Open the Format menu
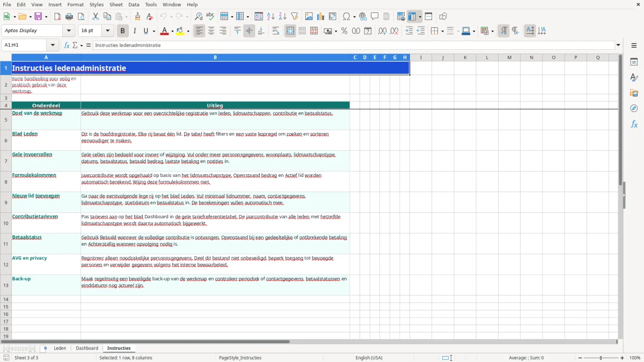Screen dimensions: 644x362 pyautogui.click(x=76, y=4)
